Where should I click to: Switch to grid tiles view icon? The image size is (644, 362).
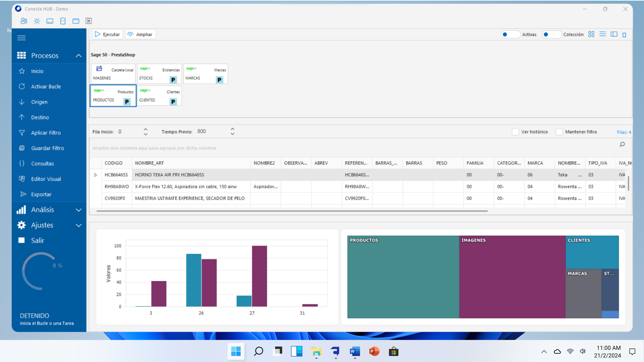pyautogui.click(x=591, y=34)
